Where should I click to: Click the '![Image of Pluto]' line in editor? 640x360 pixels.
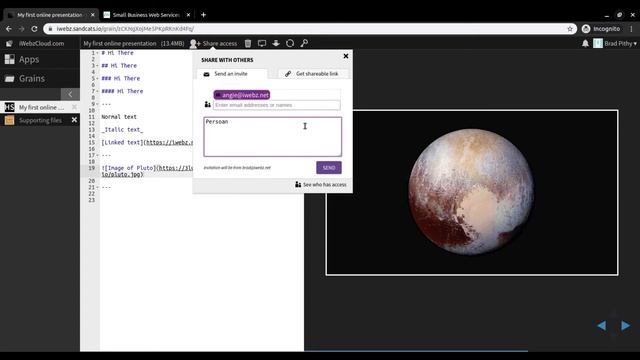pyautogui.click(x=147, y=171)
